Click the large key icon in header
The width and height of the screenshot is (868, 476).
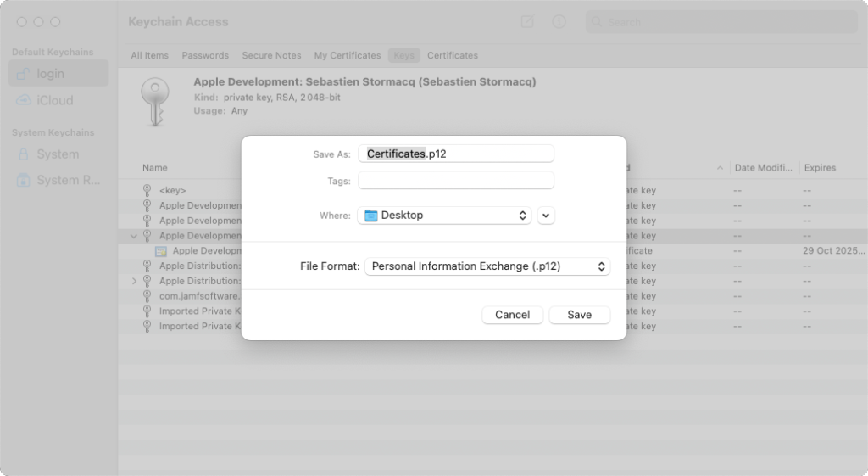(x=155, y=102)
